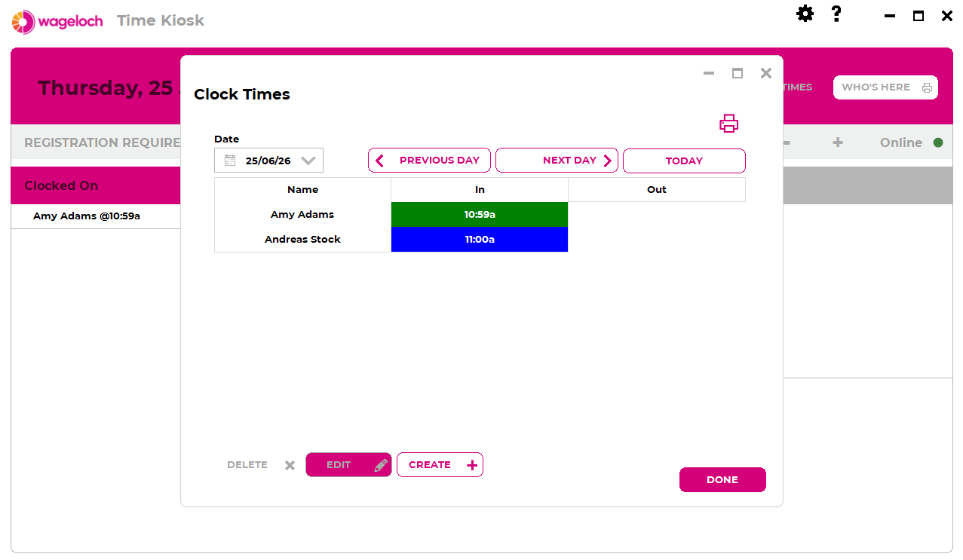Screen dimensions: 963x560
Task: Maximize the Clock Times dialog
Action: coord(738,73)
